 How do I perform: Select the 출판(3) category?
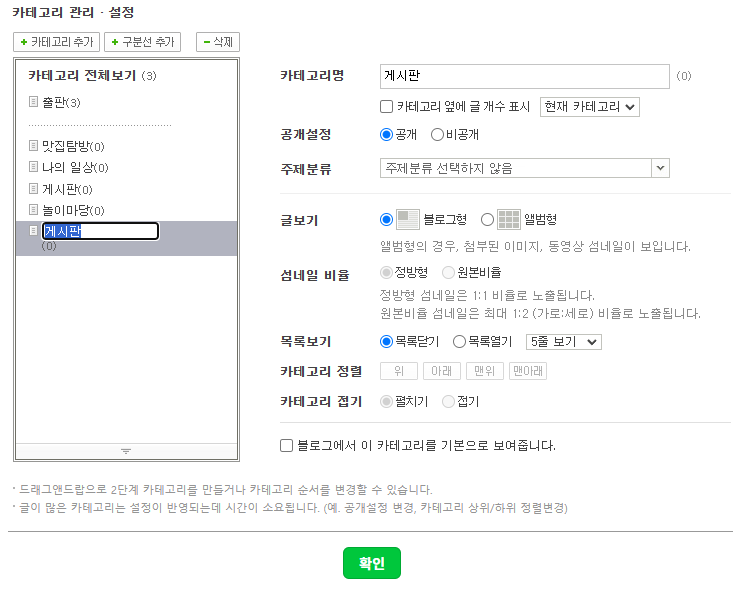61,102
